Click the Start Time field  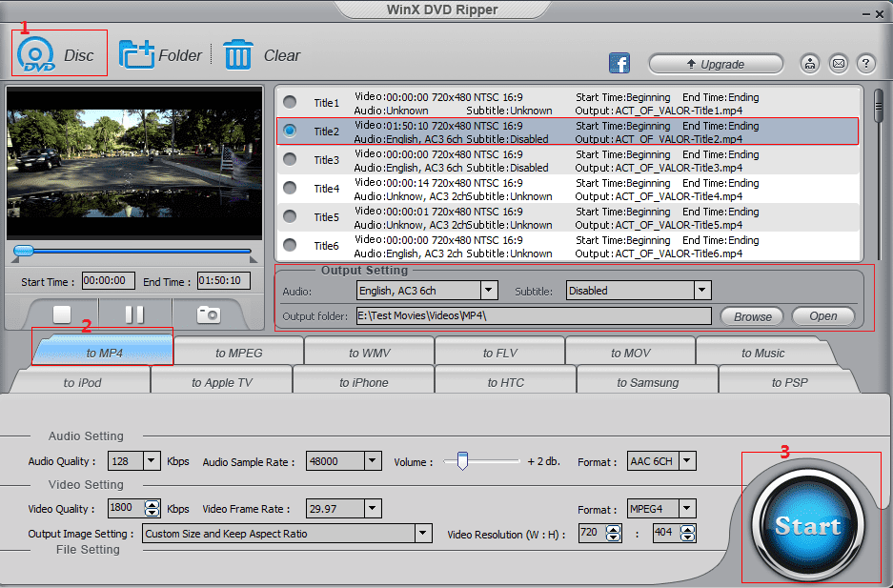coord(109,280)
